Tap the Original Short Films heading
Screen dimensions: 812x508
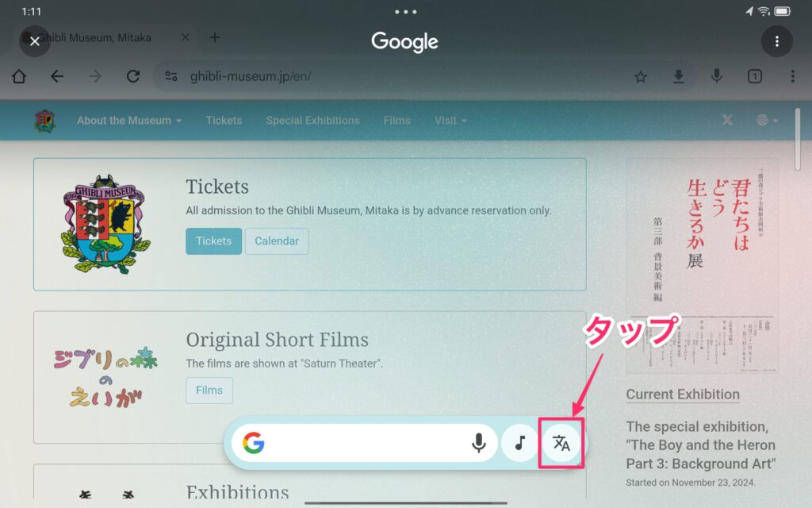pos(277,340)
